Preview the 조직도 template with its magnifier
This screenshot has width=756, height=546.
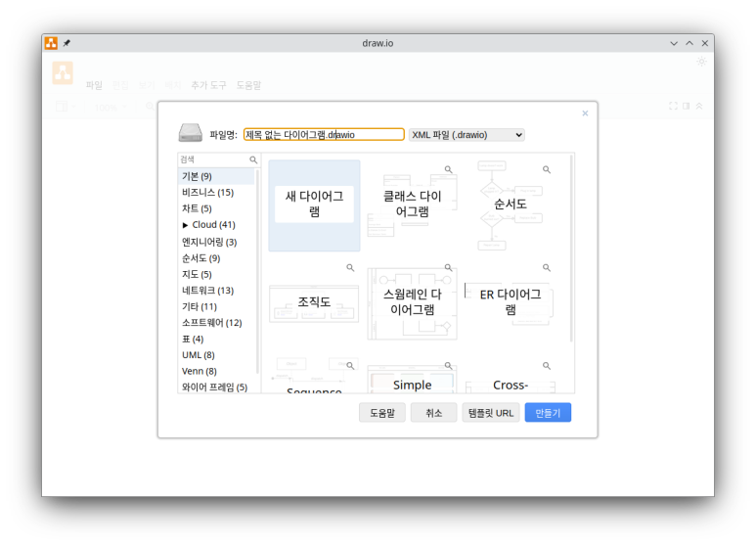point(350,268)
